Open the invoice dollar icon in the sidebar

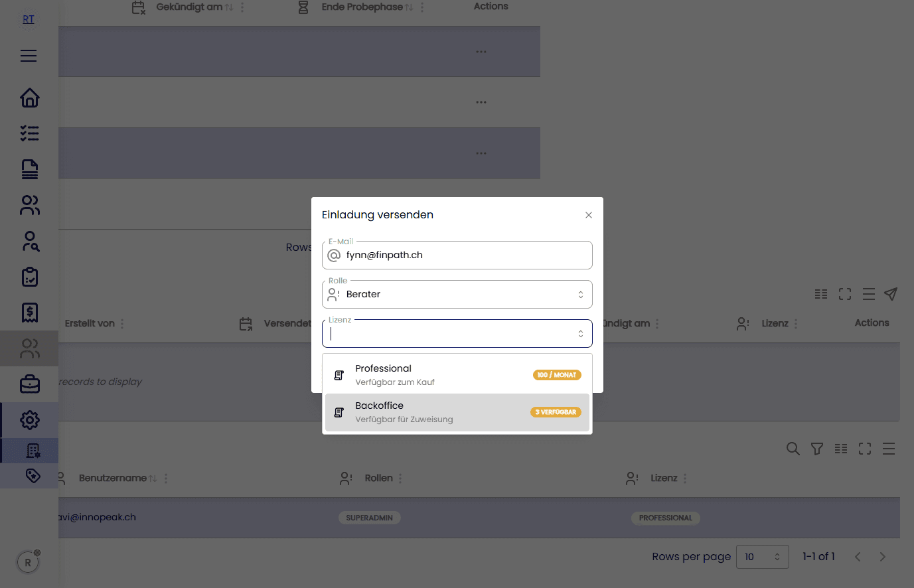pyautogui.click(x=29, y=313)
